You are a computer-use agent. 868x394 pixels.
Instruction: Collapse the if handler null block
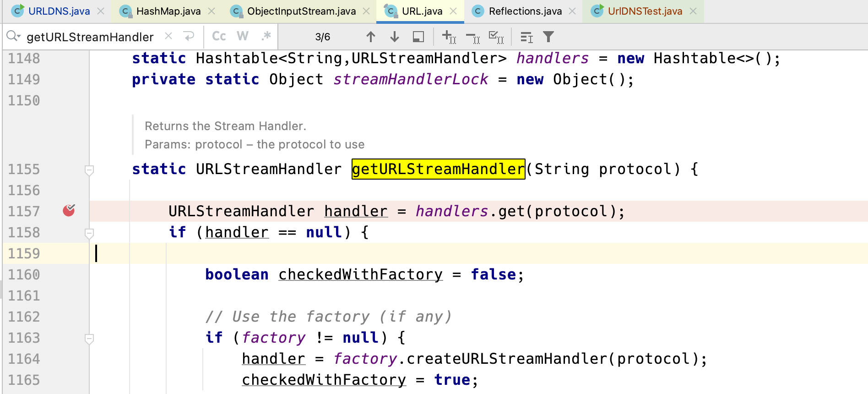coord(89,234)
